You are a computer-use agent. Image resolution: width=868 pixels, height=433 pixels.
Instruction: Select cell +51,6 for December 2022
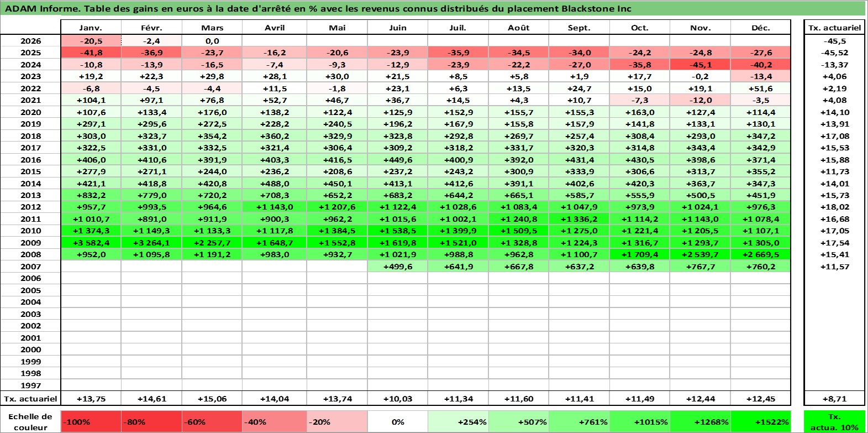[x=761, y=88]
